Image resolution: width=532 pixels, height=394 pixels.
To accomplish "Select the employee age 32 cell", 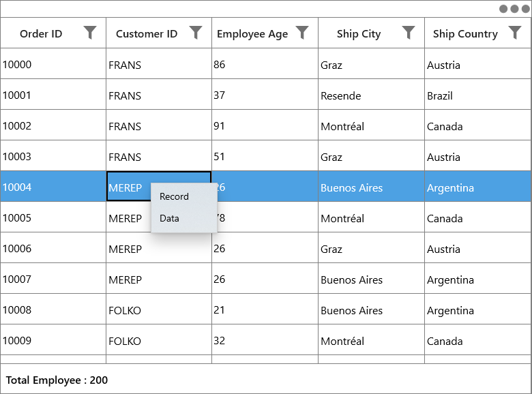I will point(265,339).
